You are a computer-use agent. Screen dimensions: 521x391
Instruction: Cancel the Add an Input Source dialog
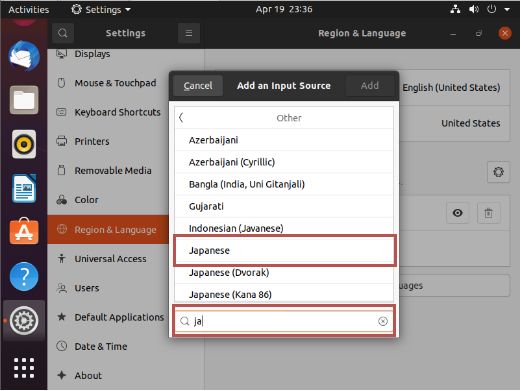pyautogui.click(x=198, y=86)
